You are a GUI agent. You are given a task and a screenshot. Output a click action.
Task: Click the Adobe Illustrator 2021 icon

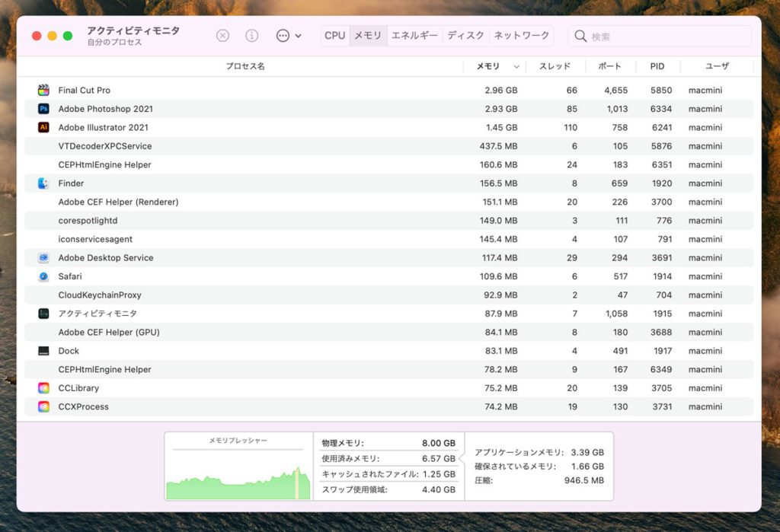click(43, 127)
